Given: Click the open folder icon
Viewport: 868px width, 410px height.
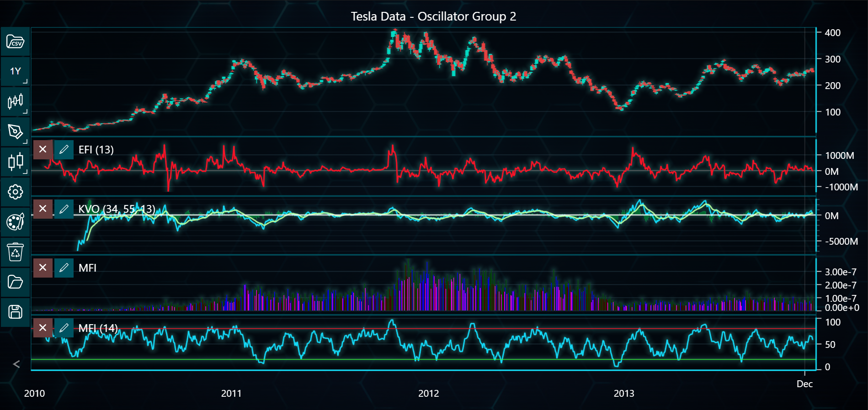Looking at the screenshot, I should [x=15, y=282].
